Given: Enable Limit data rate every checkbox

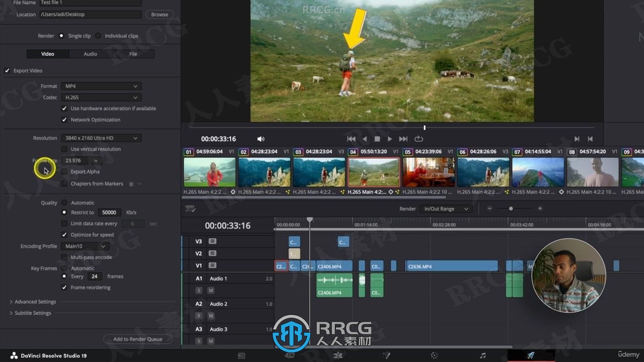Looking at the screenshot, I should [64, 224].
